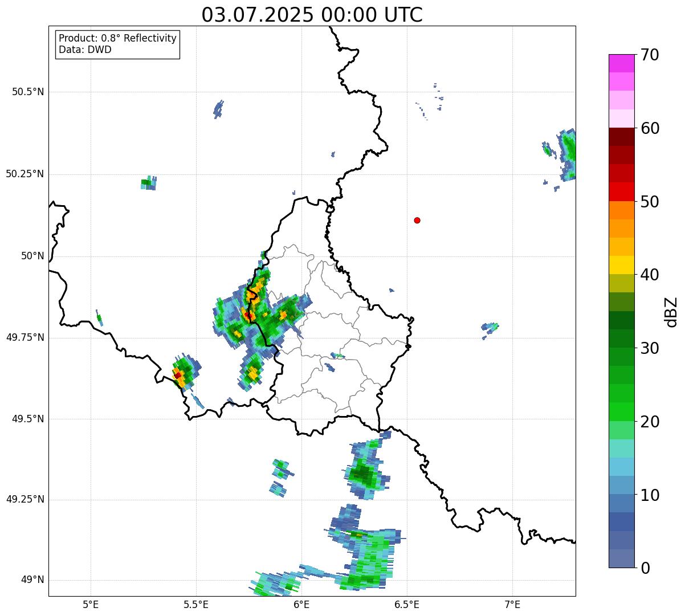Select the dark green swatch just above the 30 dBZ tick
Viewport: 685px width, 616px height.
point(621,338)
